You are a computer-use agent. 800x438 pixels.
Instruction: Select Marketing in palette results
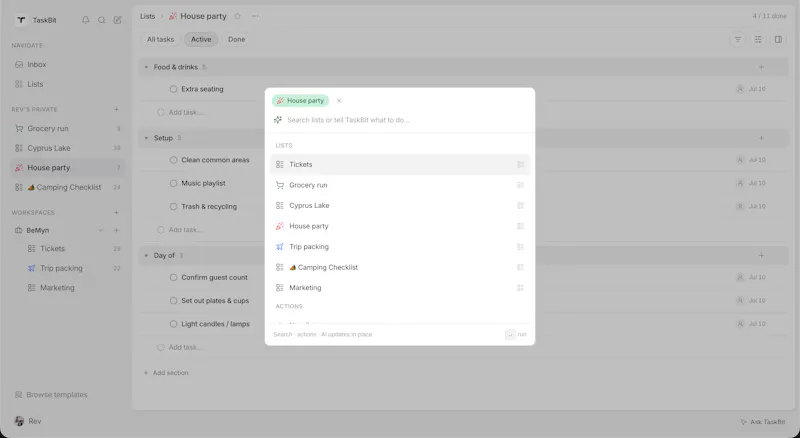pyautogui.click(x=400, y=287)
